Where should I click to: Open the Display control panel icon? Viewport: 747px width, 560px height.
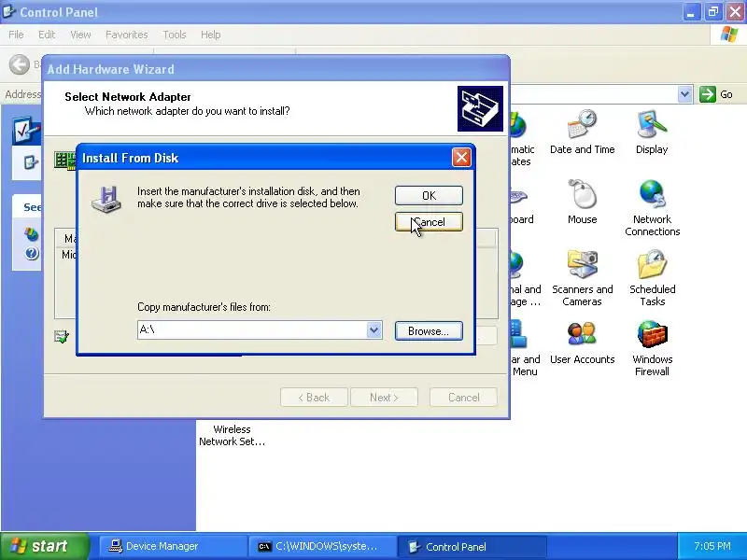tap(652, 132)
